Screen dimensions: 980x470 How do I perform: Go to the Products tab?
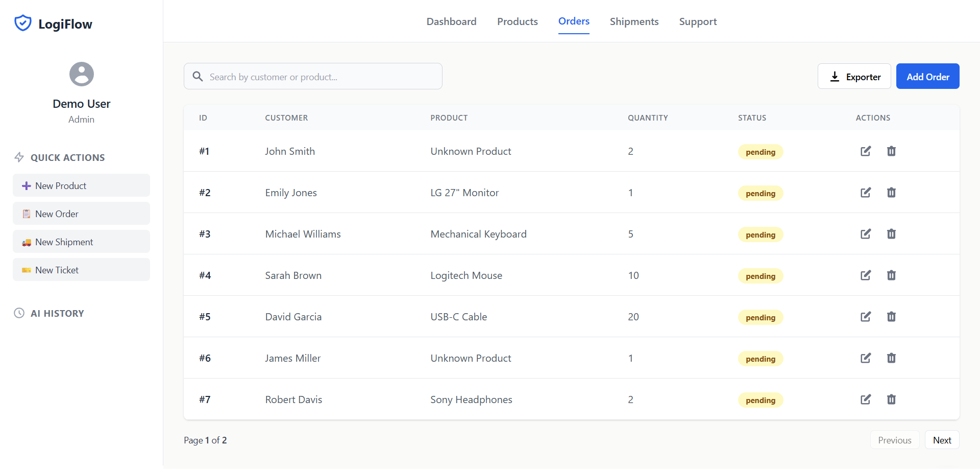pos(517,21)
